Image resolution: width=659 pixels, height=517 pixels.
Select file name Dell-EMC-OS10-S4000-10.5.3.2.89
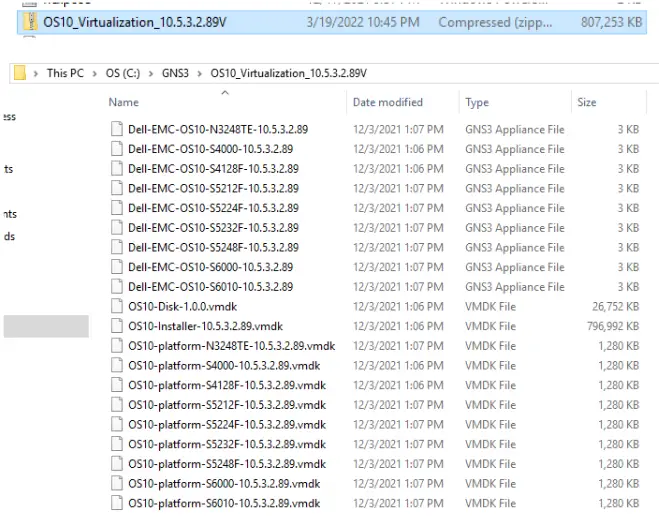coord(211,149)
